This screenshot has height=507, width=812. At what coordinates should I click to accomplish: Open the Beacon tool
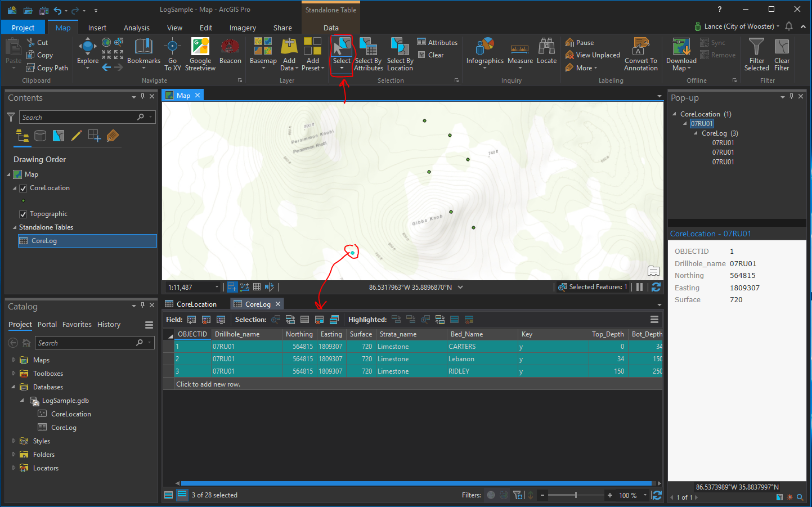coord(230,51)
